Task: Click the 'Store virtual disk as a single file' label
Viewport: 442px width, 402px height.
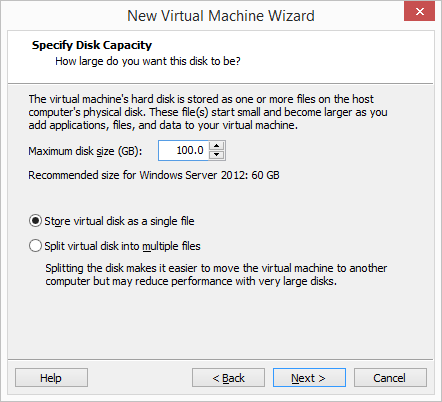Action: point(119,221)
